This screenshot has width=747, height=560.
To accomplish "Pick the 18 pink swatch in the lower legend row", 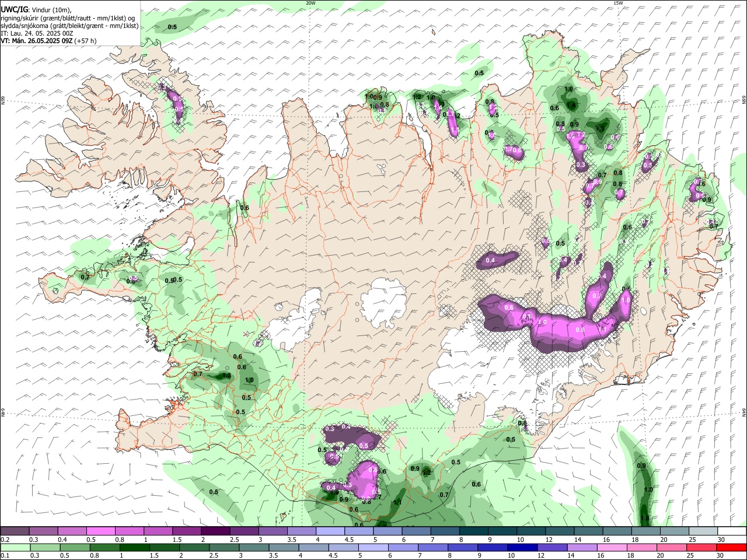I will coord(641,548).
